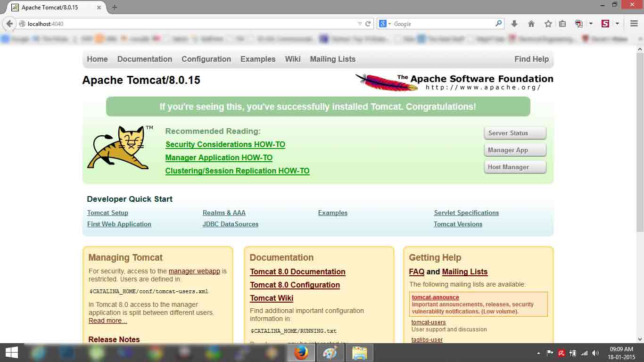Close the Apache Tomcat/8.0.15 tab
This screenshot has width=644, height=362.
[x=99, y=8]
